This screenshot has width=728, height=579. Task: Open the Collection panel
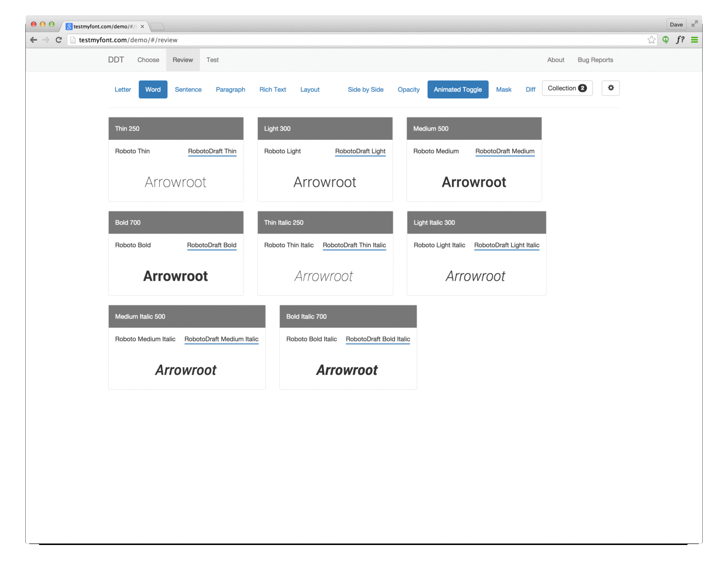click(567, 88)
